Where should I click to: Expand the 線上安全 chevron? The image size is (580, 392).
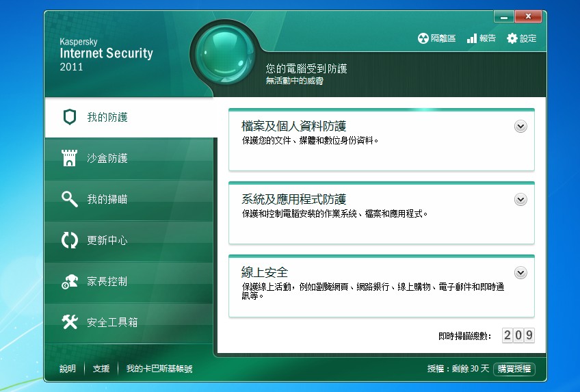(x=520, y=273)
